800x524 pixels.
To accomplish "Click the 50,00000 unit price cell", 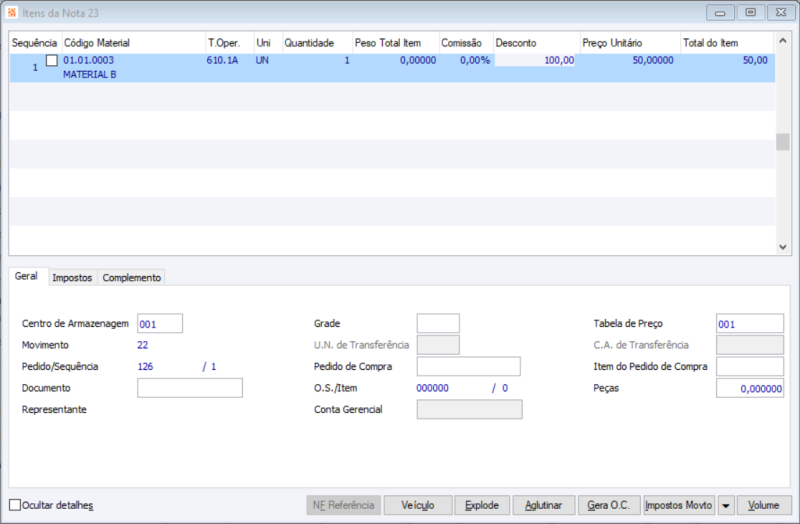I will [653, 60].
